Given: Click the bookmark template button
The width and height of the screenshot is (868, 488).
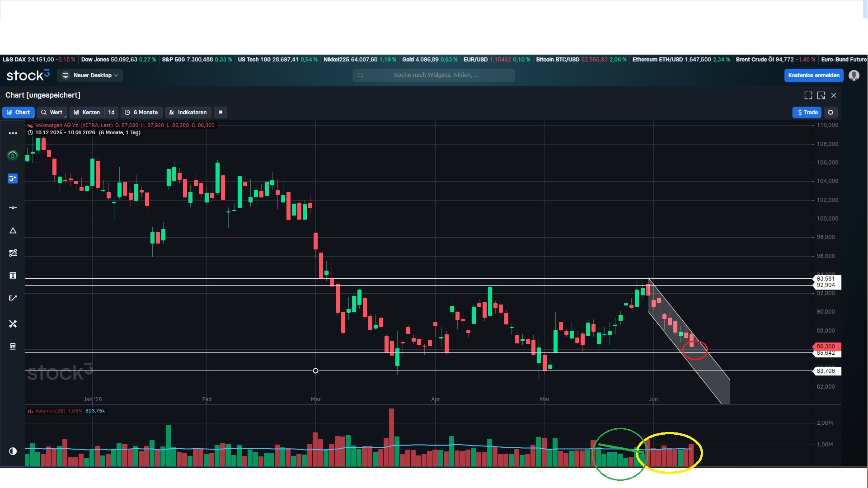Looking at the screenshot, I should coord(221,113).
